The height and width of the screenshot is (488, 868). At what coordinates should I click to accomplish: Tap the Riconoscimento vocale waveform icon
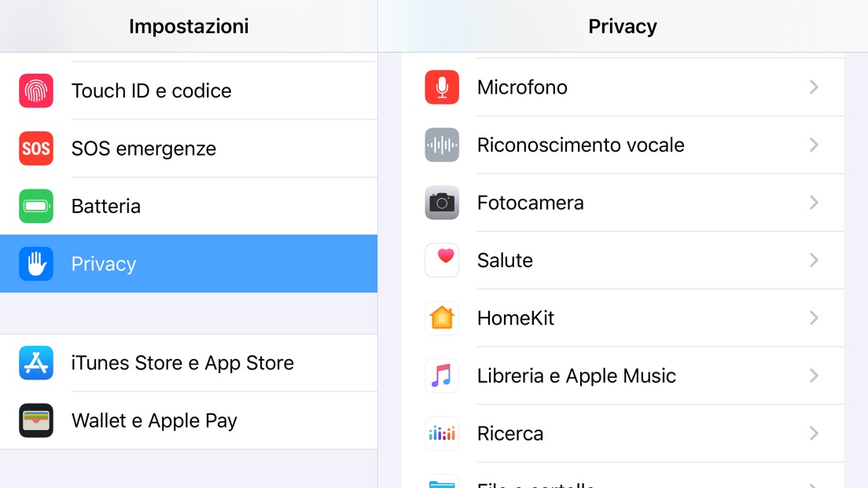point(442,145)
